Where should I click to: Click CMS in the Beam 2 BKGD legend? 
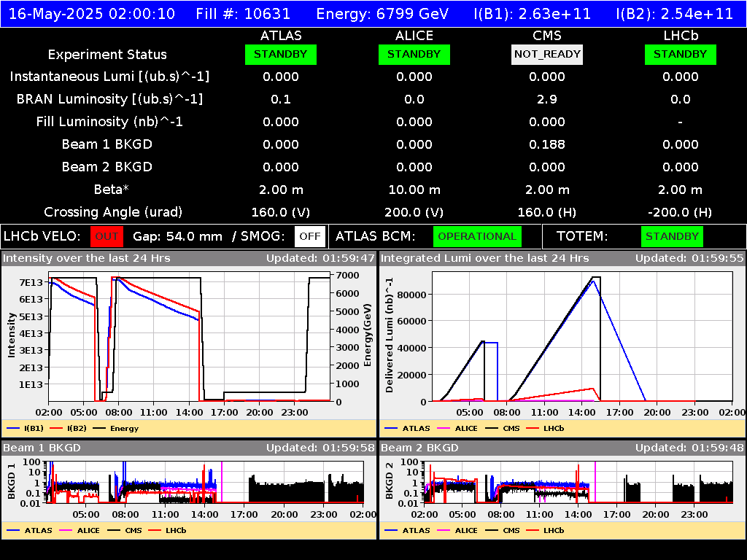click(511, 530)
